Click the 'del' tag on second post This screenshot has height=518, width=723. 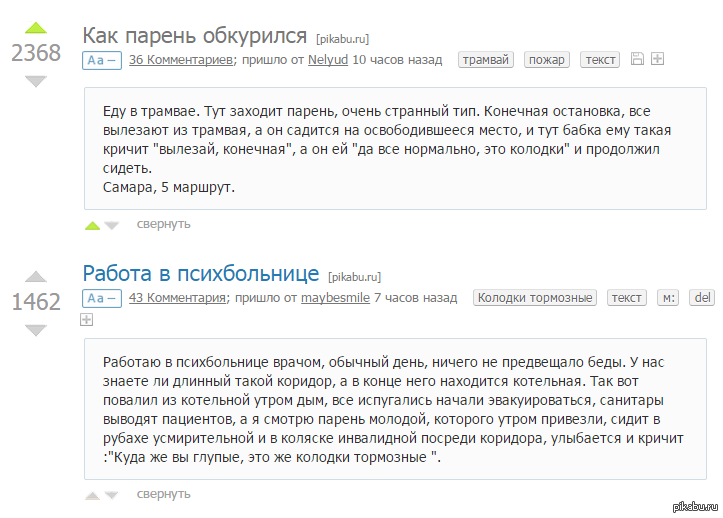(702, 298)
